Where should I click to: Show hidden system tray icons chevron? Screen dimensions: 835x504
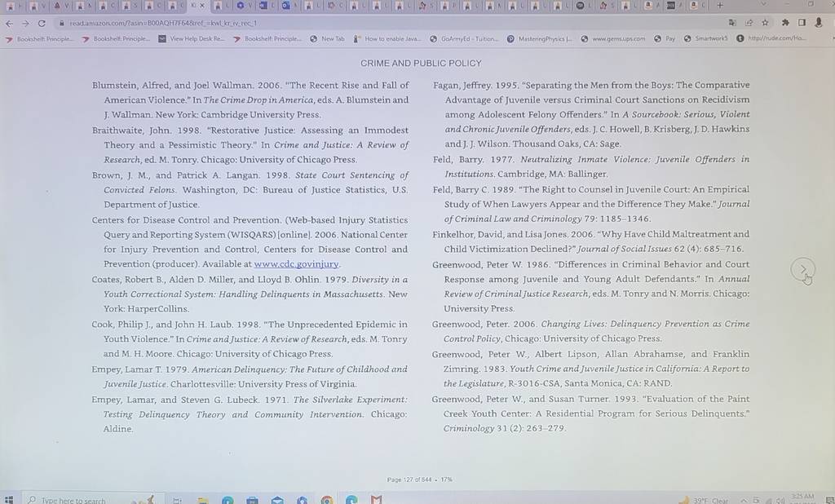(x=744, y=500)
